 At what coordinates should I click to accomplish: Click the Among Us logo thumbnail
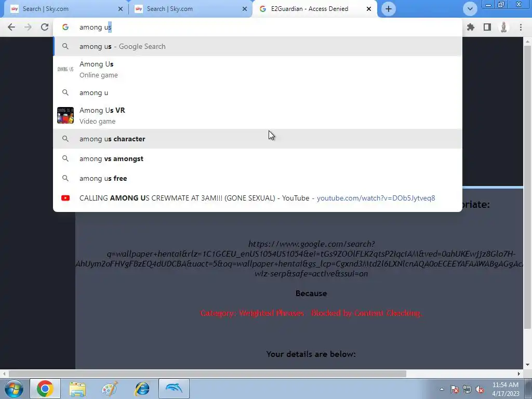65,69
